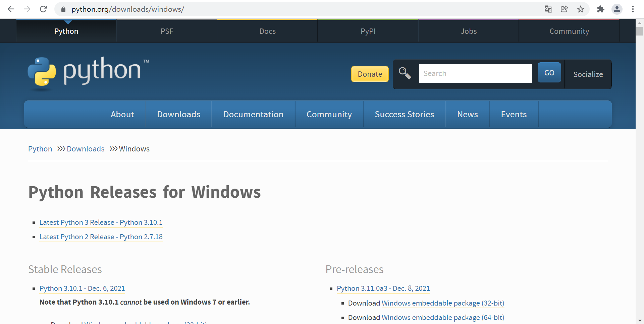
Task: Click the Python Releases for Windows heading
Action: click(x=145, y=192)
